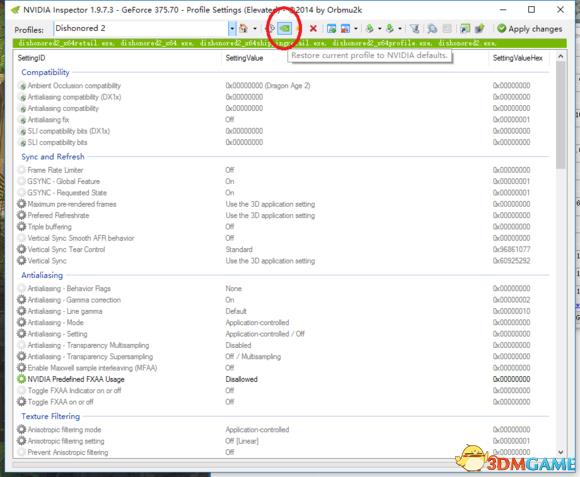Click gear icon beside Maximum pre-rendered frames
The image size is (580, 477).
pyautogui.click(x=21, y=204)
